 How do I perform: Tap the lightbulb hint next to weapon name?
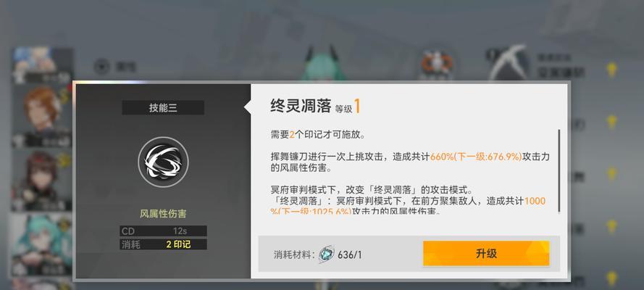(611, 70)
